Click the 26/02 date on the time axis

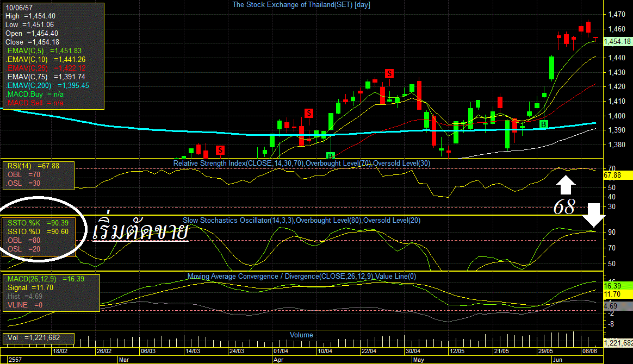104,351
